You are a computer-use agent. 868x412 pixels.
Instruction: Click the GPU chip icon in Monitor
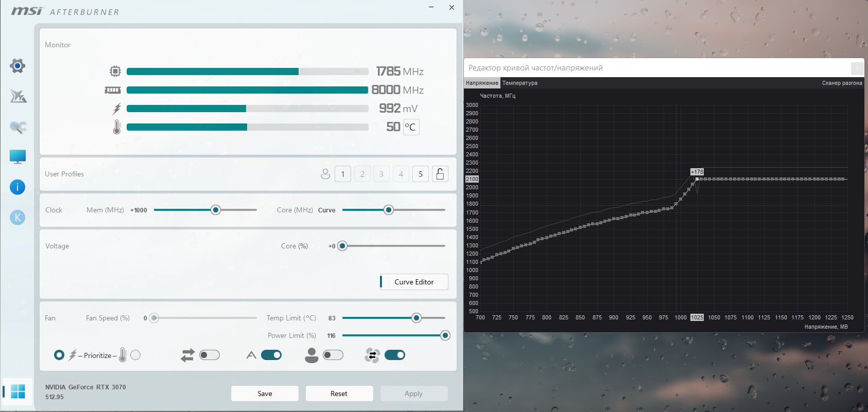[x=115, y=71]
